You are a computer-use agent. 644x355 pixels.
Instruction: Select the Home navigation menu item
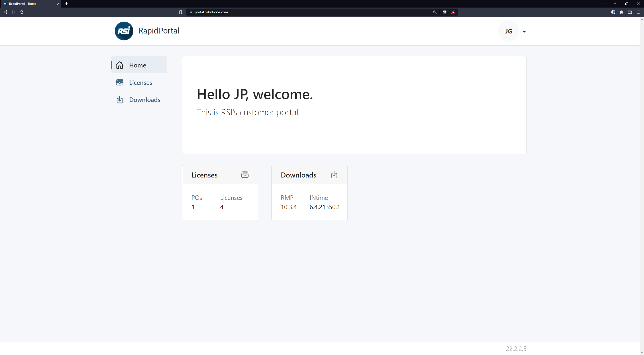(138, 65)
